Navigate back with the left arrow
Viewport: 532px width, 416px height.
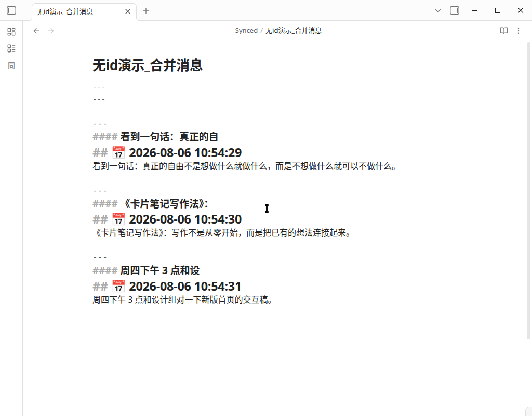tap(36, 31)
